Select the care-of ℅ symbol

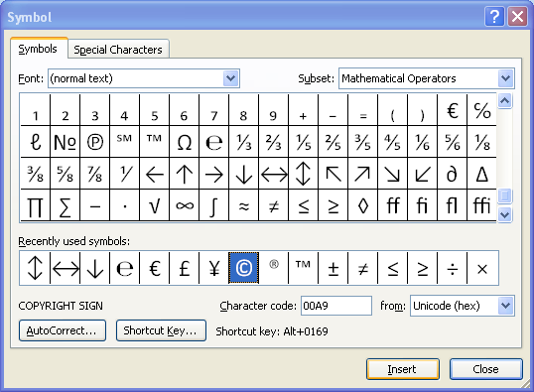point(482,110)
